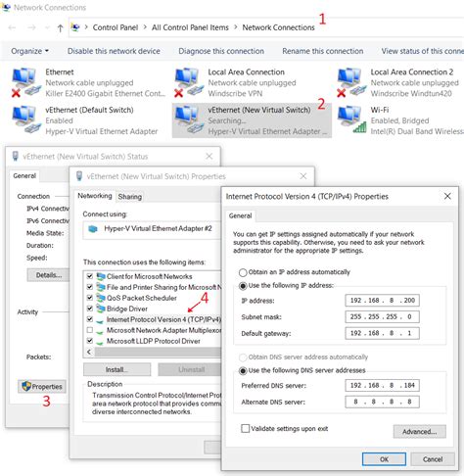Click Cancel in IPv4 Properties dialog
This screenshot has width=464, height=476.
433,459
